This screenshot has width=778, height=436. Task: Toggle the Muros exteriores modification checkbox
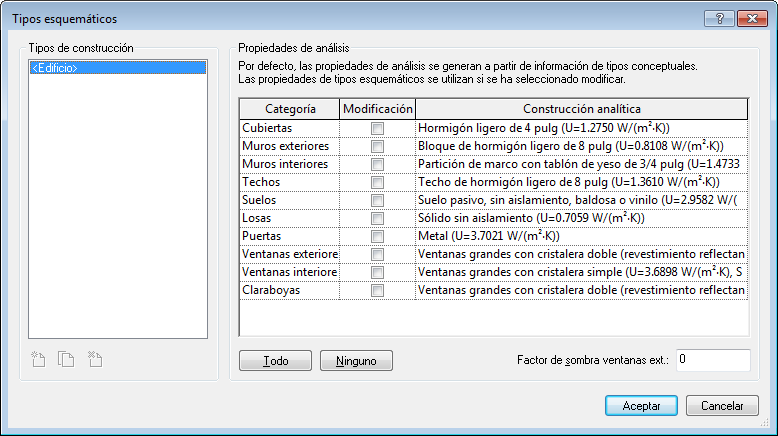377,147
